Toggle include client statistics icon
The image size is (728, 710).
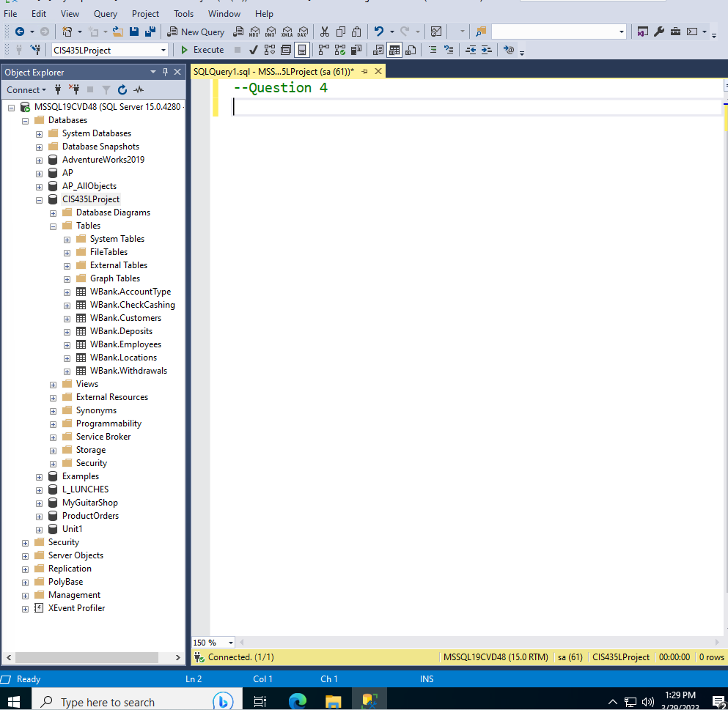coord(356,50)
